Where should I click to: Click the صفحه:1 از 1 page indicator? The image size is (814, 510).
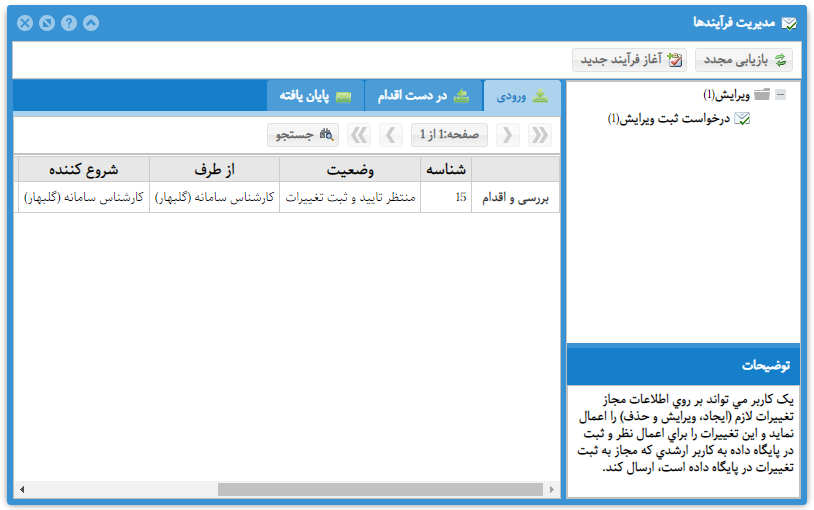(x=449, y=135)
